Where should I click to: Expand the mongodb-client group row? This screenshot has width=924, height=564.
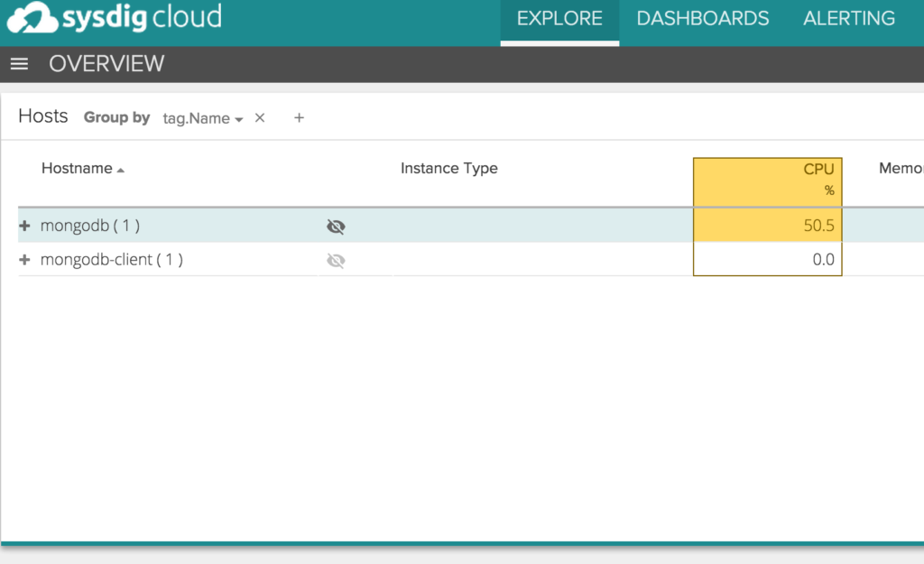(24, 260)
